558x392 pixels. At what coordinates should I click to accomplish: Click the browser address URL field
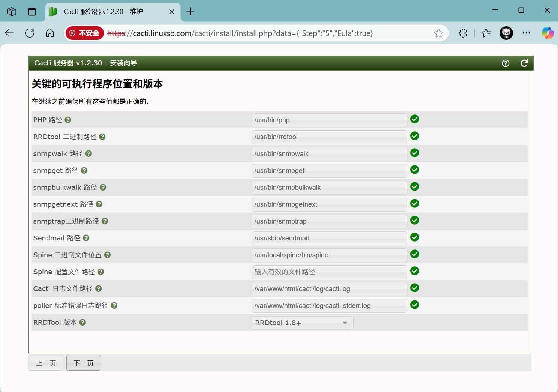pyautogui.click(x=240, y=33)
